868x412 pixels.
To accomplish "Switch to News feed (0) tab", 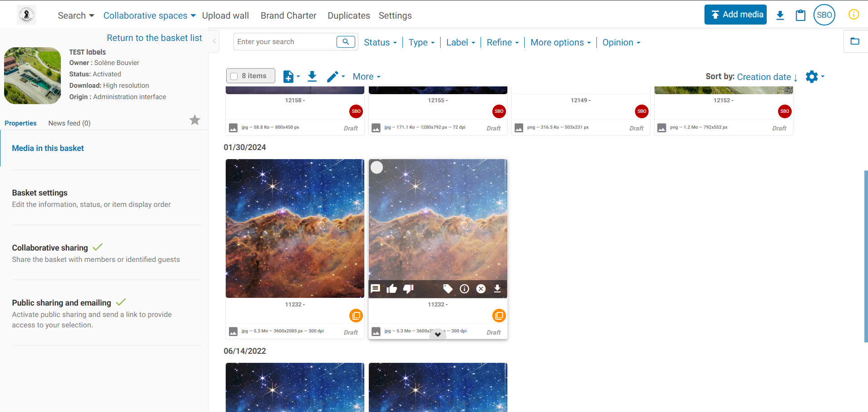I will [69, 123].
